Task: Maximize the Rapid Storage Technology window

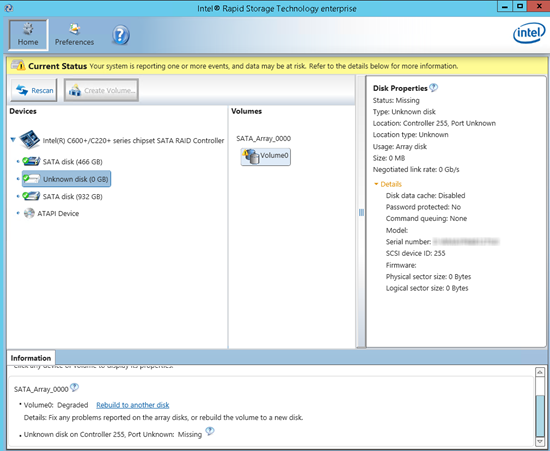Action: (x=520, y=6)
